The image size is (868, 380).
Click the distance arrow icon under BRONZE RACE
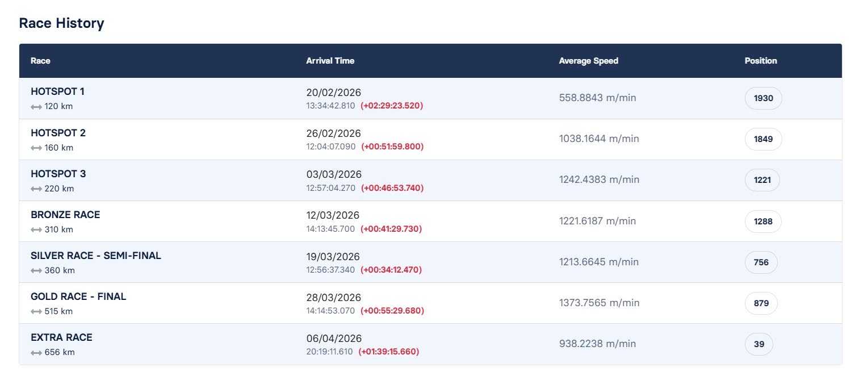(36, 229)
